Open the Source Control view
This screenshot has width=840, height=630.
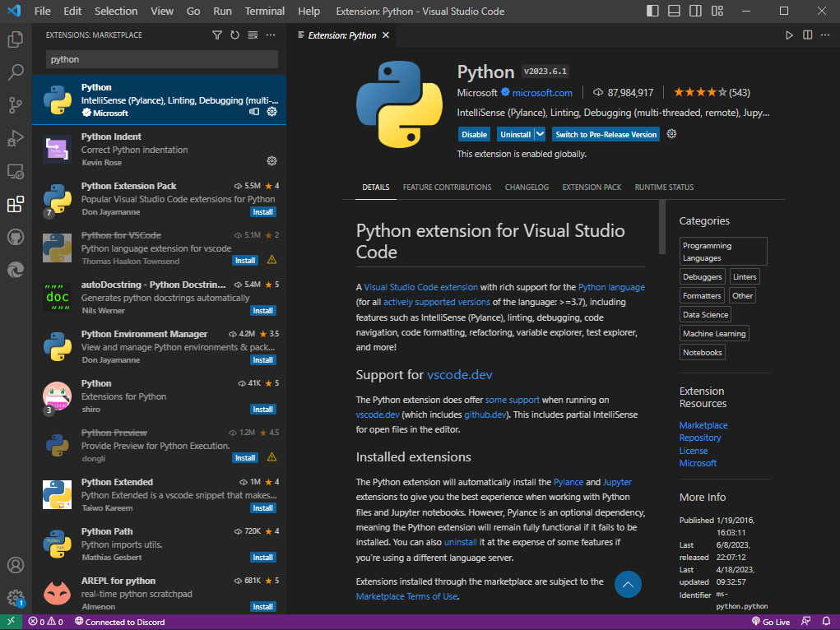[16, 105]
